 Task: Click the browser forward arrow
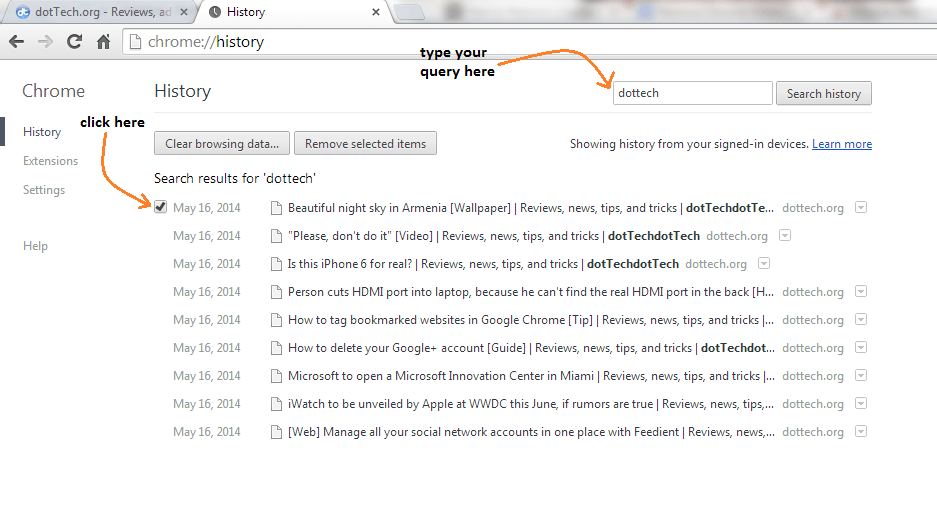pos(45,42)
